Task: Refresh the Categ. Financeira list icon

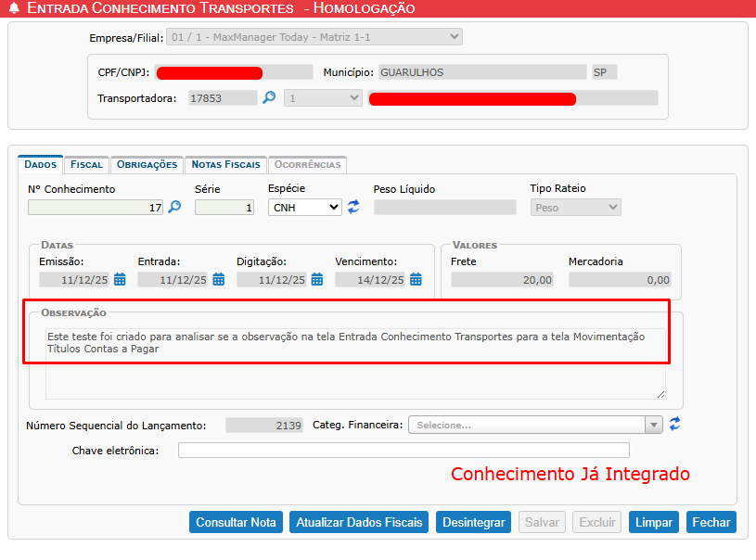Action: tap(674, 425)
